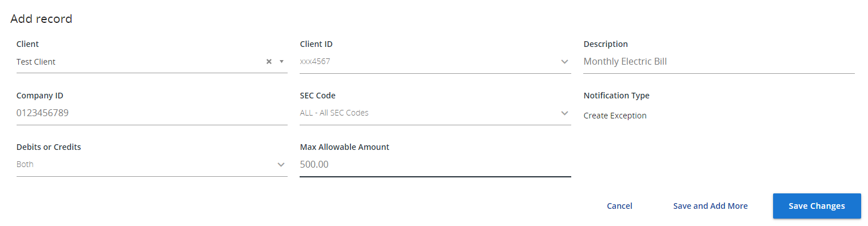Image resolution: width=868 pixels, height=226 pixels.
Task: Click the xxx4567 Client ID value
Action: 315,61
